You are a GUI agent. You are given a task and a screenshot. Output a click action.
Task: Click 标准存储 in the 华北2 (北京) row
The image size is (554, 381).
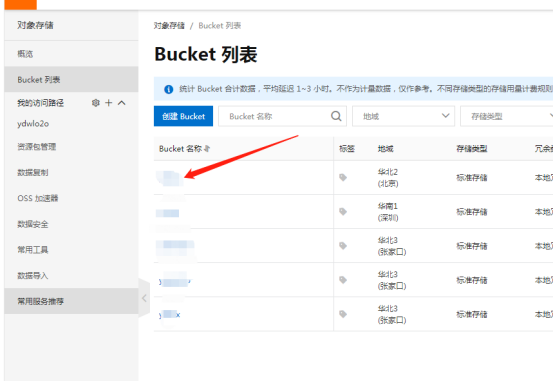tap(472, 178)
